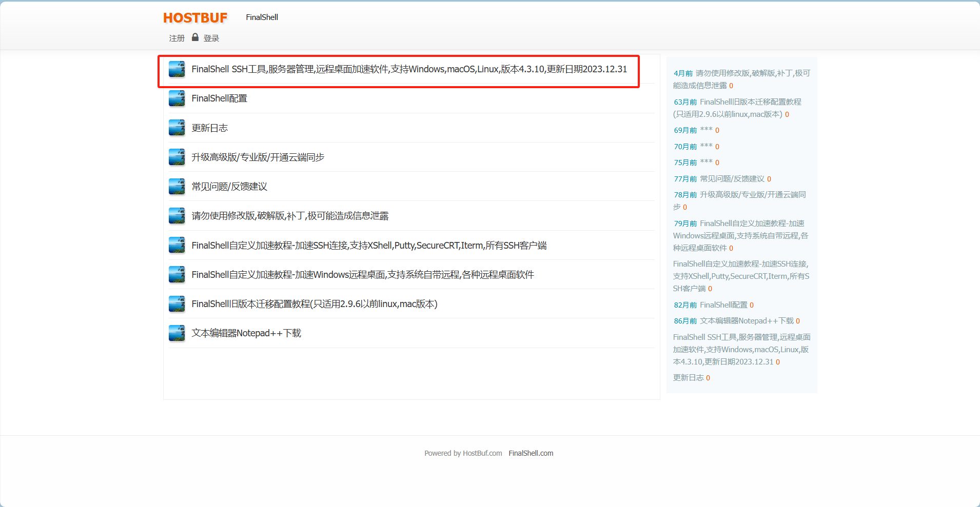Click the 82月前 timestamp in the sidebar

pyautogui.click(x=685, y=305)
